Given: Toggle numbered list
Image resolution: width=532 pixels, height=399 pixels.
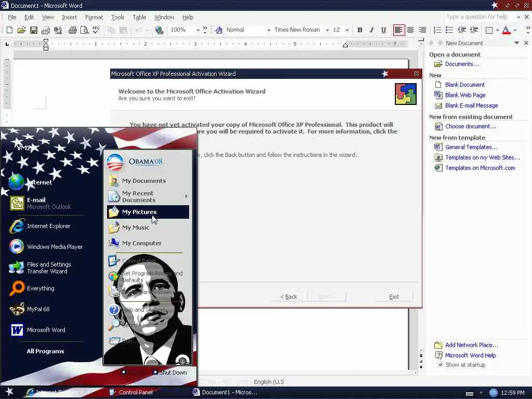Looking at the screenshot, I should pyautogui.click(x=437, y=30).
